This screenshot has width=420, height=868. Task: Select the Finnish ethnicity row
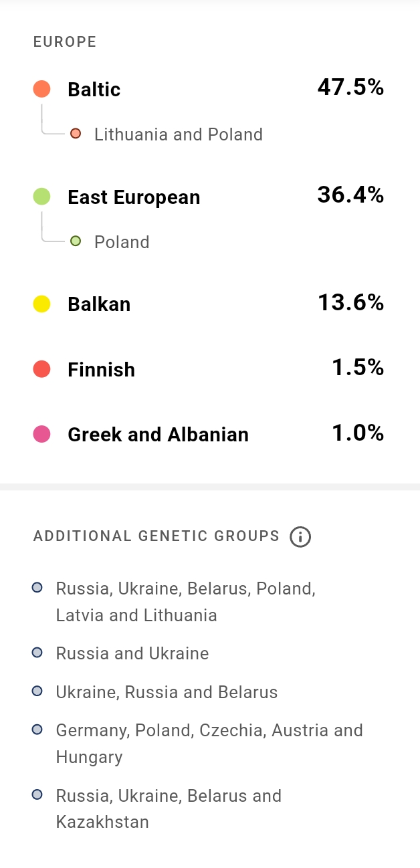[209, 369]
